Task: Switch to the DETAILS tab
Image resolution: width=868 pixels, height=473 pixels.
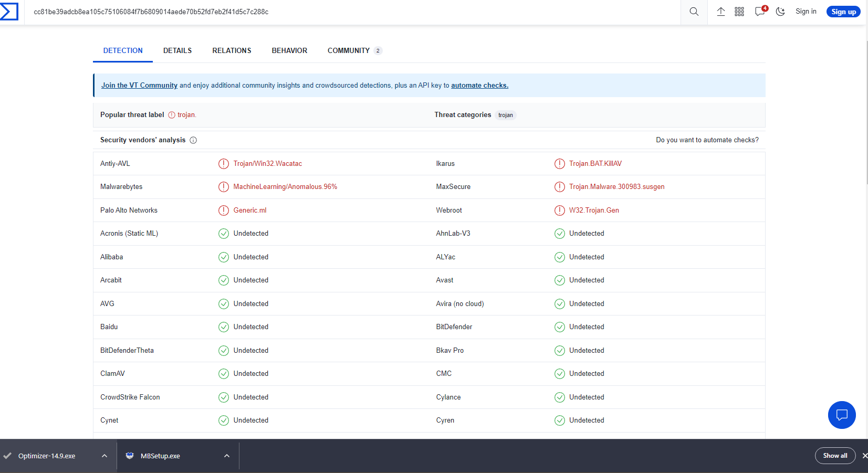Action: (x=177, y=50)
